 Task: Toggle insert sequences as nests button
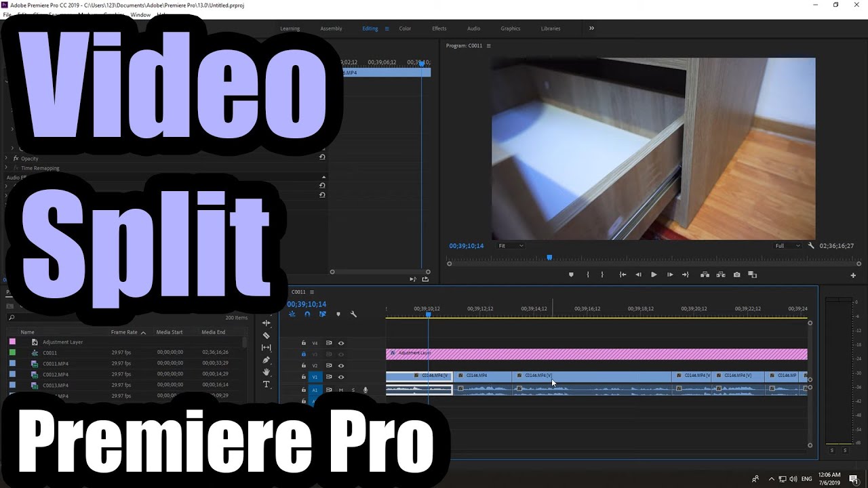(x=292, y=314)
